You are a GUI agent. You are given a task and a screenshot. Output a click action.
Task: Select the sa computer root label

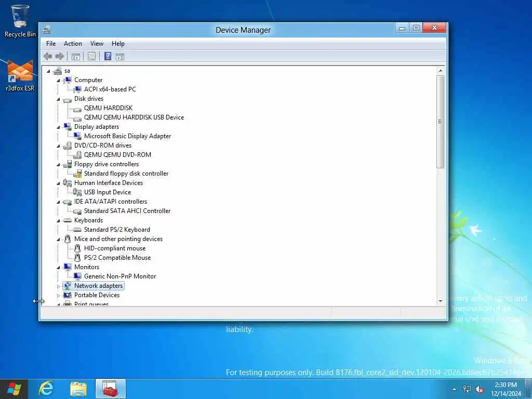click(67, 71)
